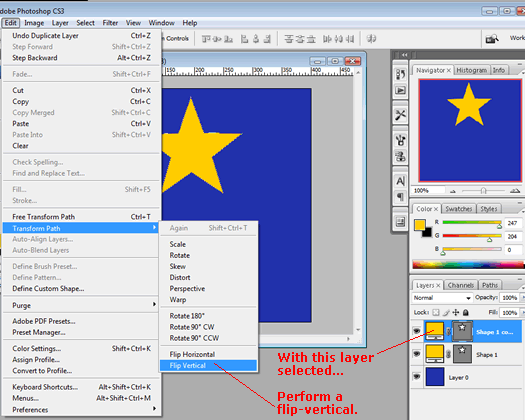Toggle Lock position
Screen dimensions: 525x420
pos(456,312)
